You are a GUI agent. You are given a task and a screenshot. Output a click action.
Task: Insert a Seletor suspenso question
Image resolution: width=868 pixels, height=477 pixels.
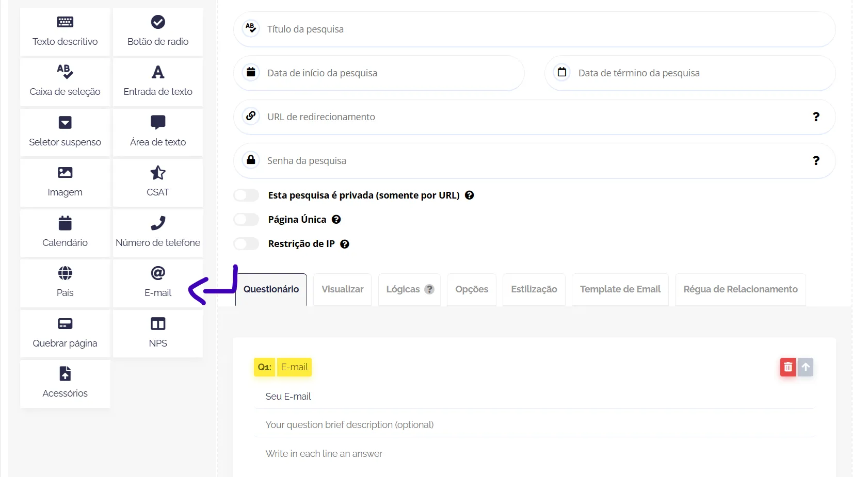point(65,133)
